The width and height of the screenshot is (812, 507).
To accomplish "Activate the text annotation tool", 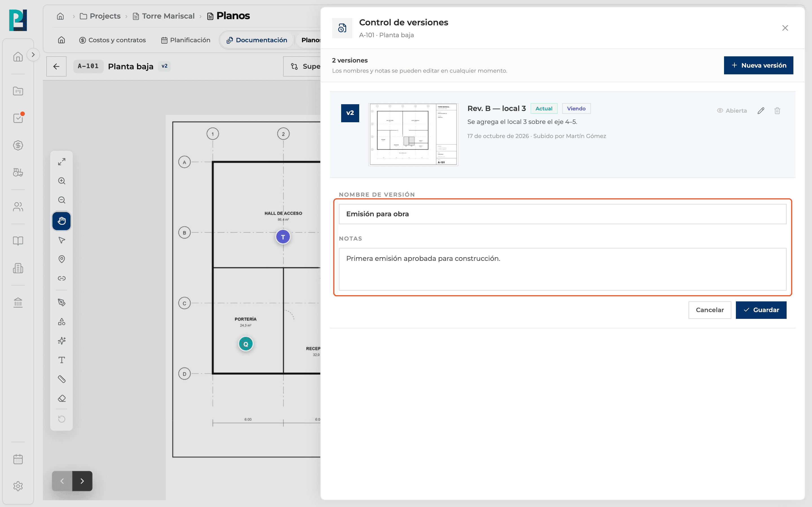I will coord(61,360).
